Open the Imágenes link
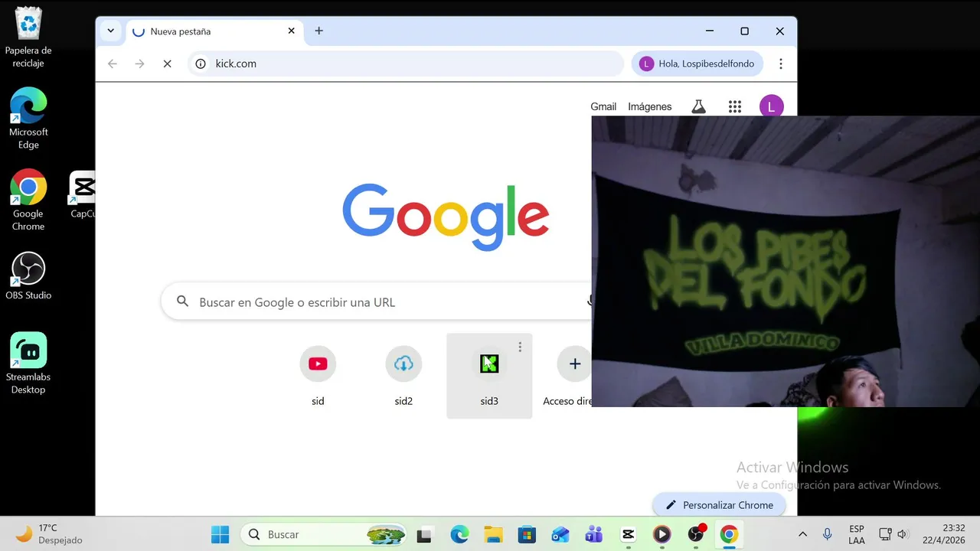This screenshot has height=551, width=980. coord(650,107)
